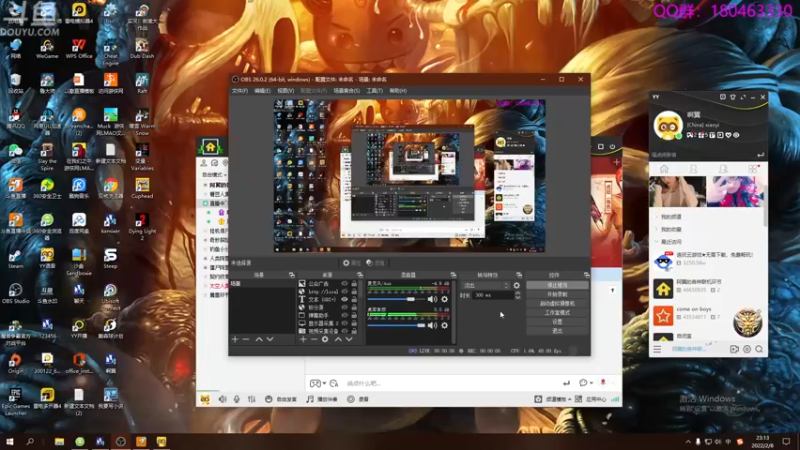This screenshot has height=450, width=800.
Task: Click the microphone icon in YY channel toolbar
Action: click(237, 399)
